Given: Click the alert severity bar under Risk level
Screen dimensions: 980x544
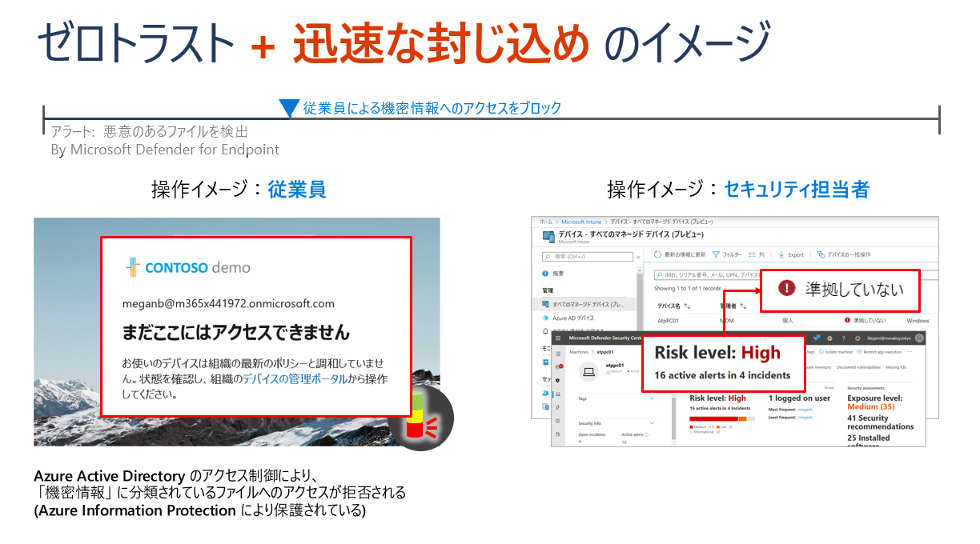Looking at the screenshot, I should pyautogui.click(x=722, y=418).
